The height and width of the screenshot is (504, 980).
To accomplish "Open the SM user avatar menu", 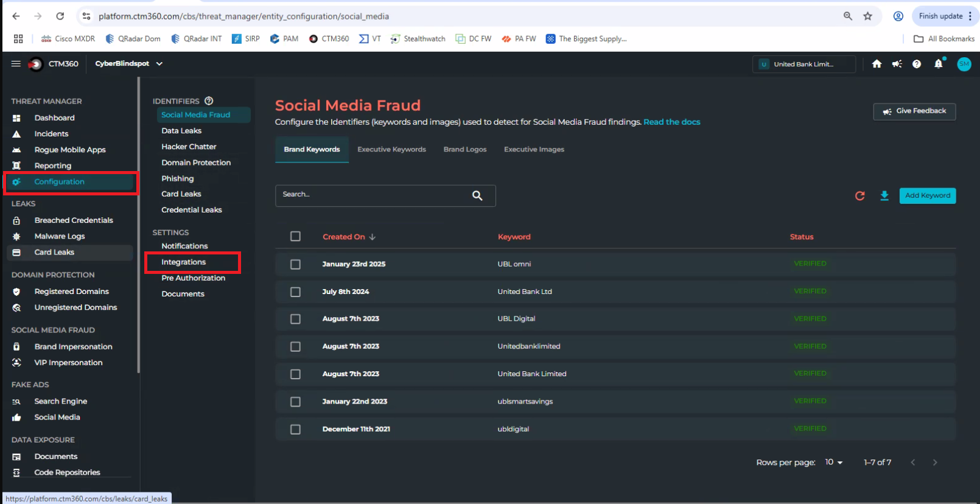I will point(964,64).
